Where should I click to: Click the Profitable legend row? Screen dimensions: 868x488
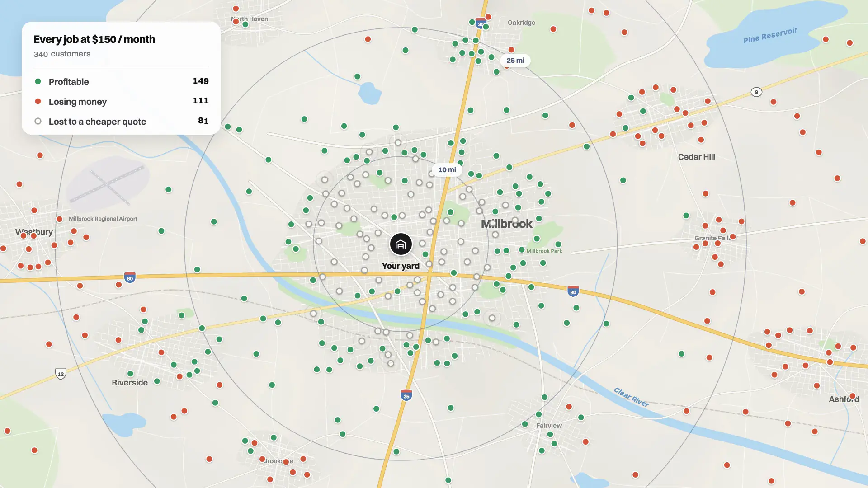pyautogui.click(x=121, y=81)
